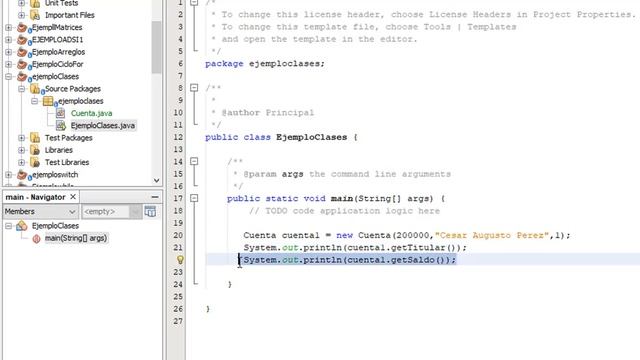The image size is (640, 360).
Task: Expand the ejemploswitch project node
Action: 9,175
